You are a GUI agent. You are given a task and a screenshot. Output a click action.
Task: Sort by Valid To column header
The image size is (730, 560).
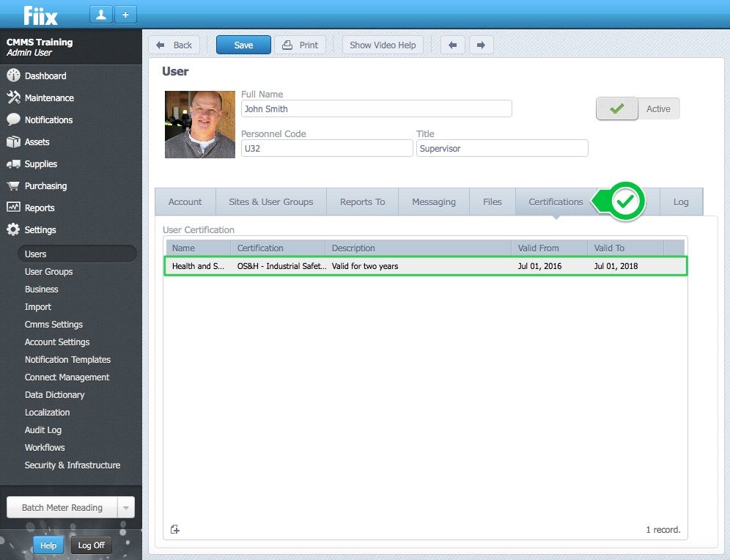point(625,248)
